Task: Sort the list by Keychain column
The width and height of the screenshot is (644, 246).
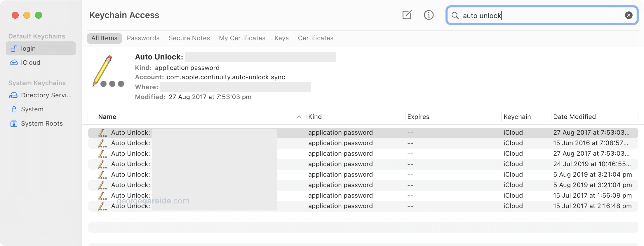Action: coord(517,117)
